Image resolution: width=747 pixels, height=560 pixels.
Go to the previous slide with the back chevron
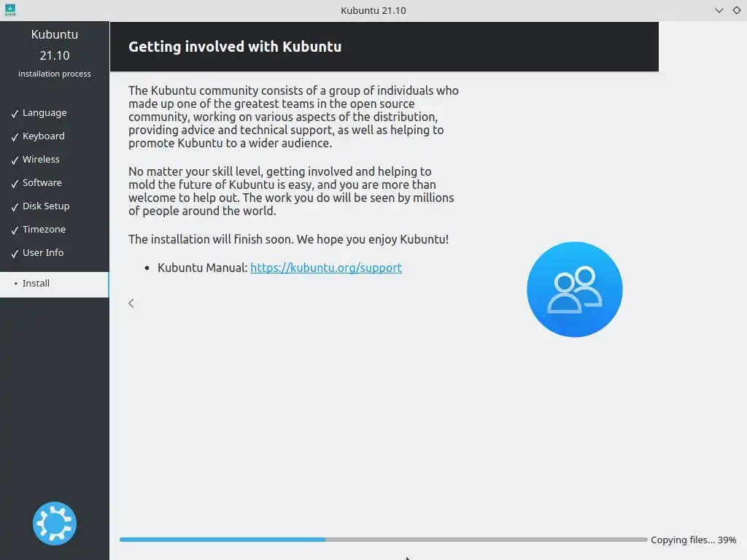(x=131, y=303)
